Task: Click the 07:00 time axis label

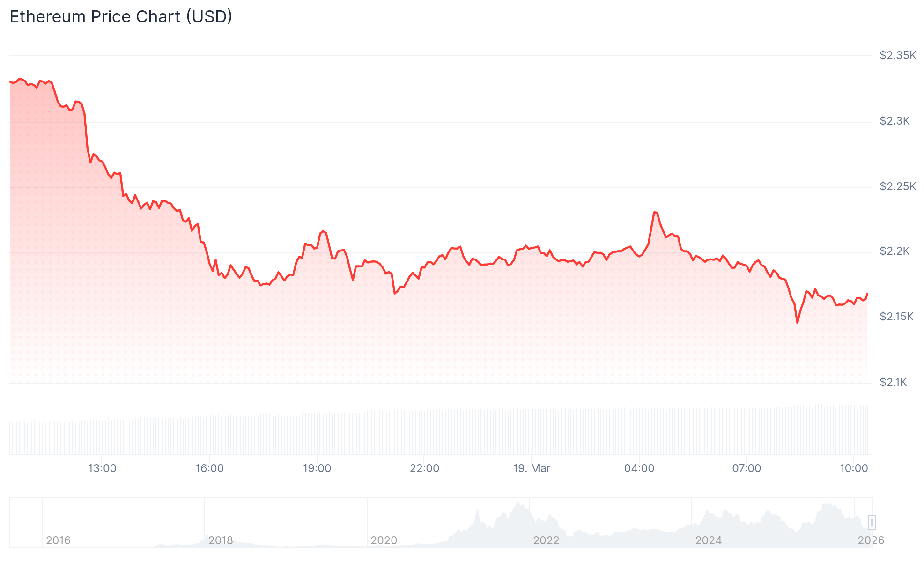Action: [x=747, y=468]
